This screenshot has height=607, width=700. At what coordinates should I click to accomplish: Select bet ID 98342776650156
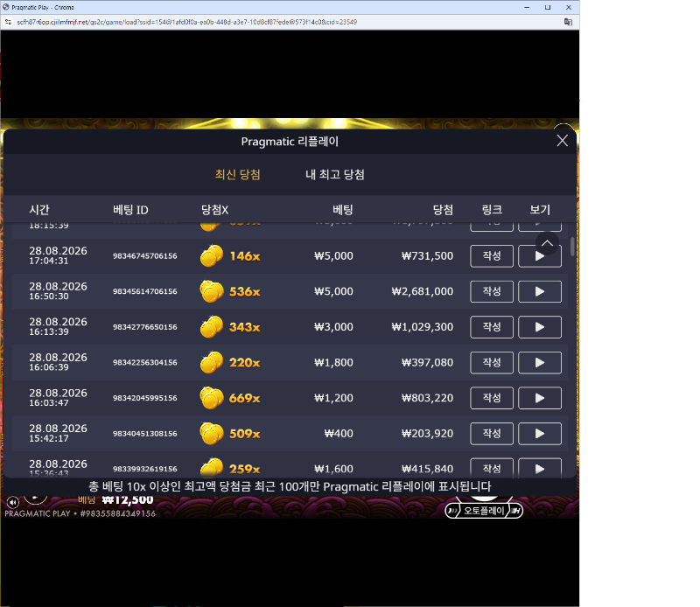pyautogui.click(x=145, y=327)
